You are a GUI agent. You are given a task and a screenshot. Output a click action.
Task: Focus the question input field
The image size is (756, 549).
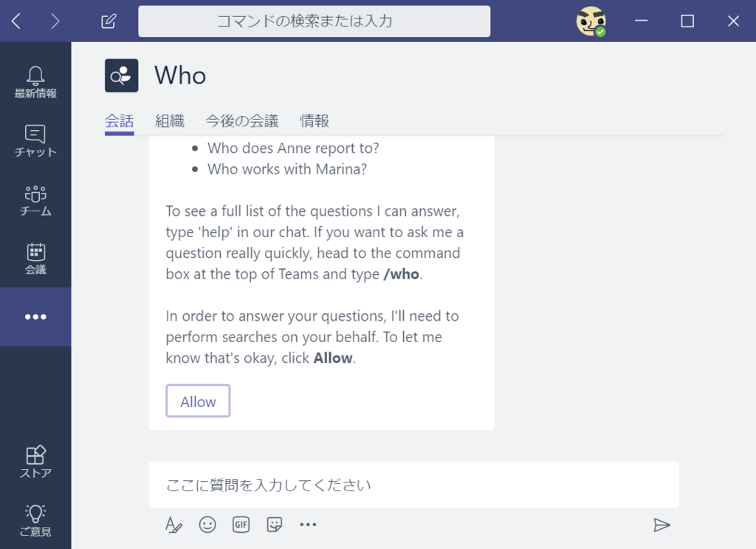[413, 485]
